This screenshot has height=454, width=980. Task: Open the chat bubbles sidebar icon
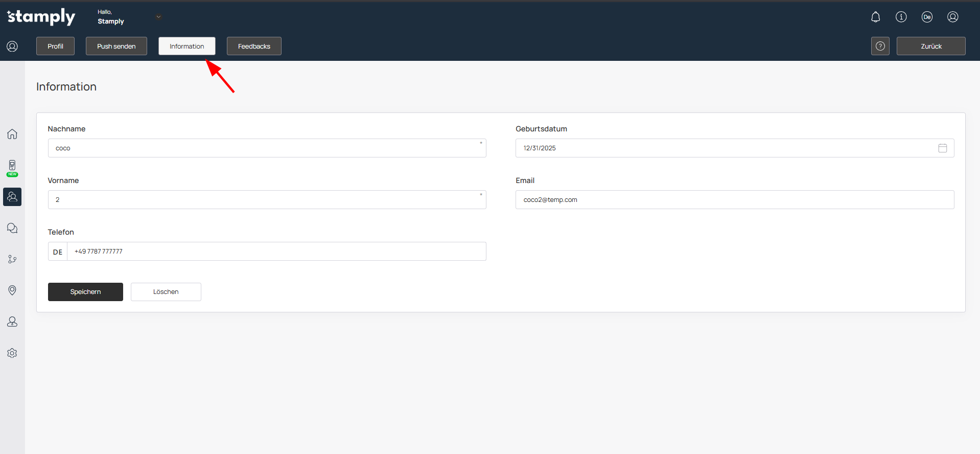coord(12,228)
